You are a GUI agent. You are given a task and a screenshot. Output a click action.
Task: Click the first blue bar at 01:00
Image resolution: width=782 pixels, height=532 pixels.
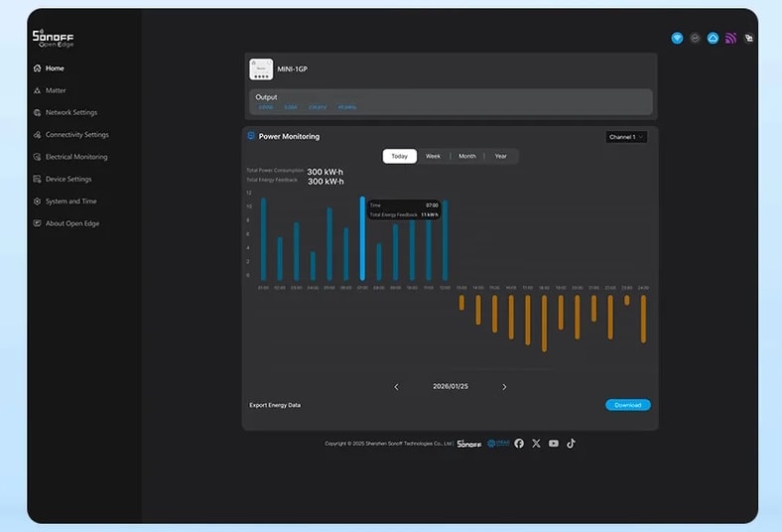263,239
